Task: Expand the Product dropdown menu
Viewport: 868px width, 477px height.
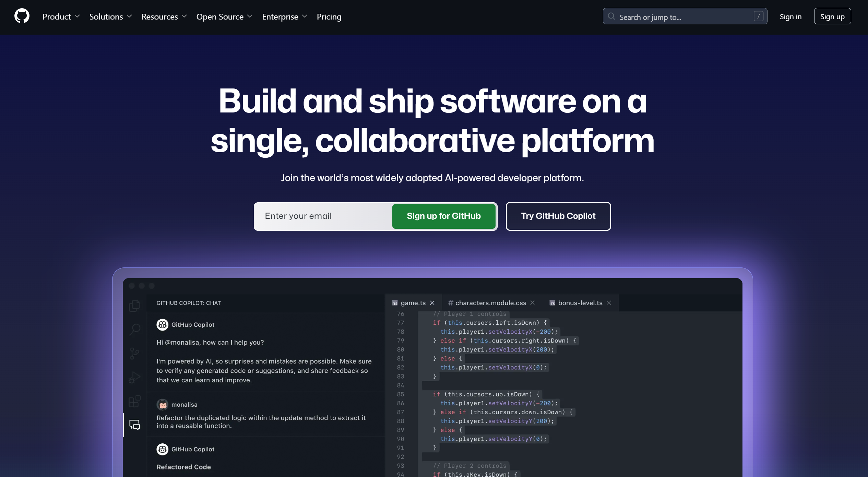Action: pyautogui.click(x=61, y=16)
